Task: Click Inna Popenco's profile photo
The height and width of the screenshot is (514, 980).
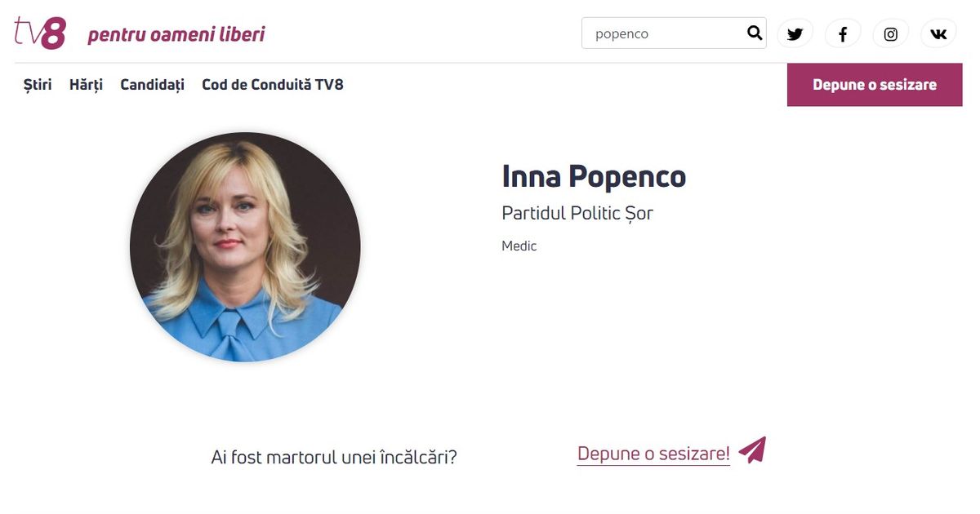Action: point(245,247)
